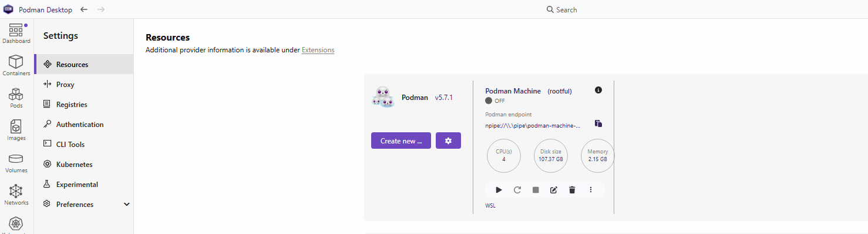Open Experimental settings
The width and height of the screenshot is (868, 234).
tap(84, 184)
